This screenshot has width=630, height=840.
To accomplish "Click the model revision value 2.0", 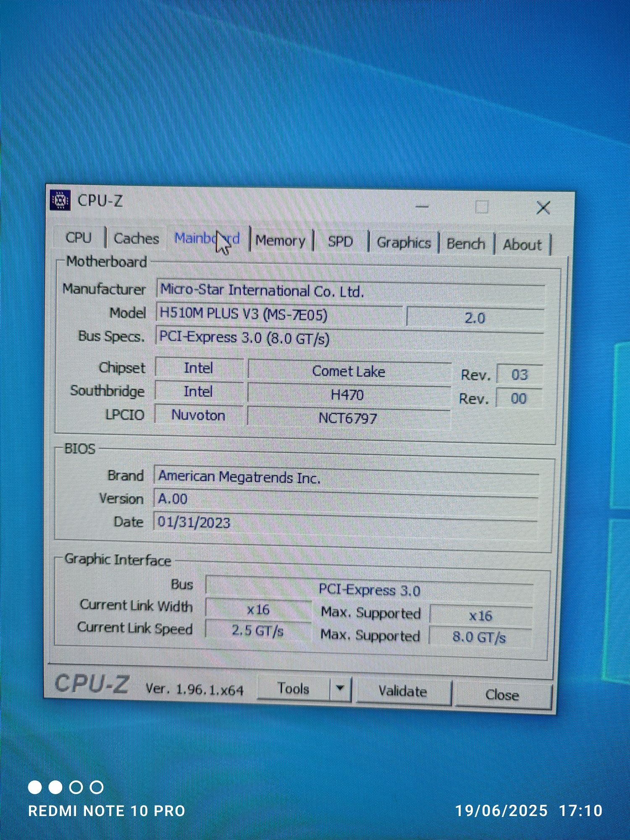I will click(475, 318).
